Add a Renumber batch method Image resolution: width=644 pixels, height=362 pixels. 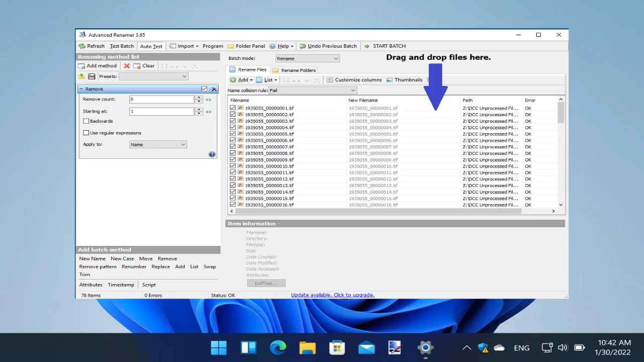134,266
